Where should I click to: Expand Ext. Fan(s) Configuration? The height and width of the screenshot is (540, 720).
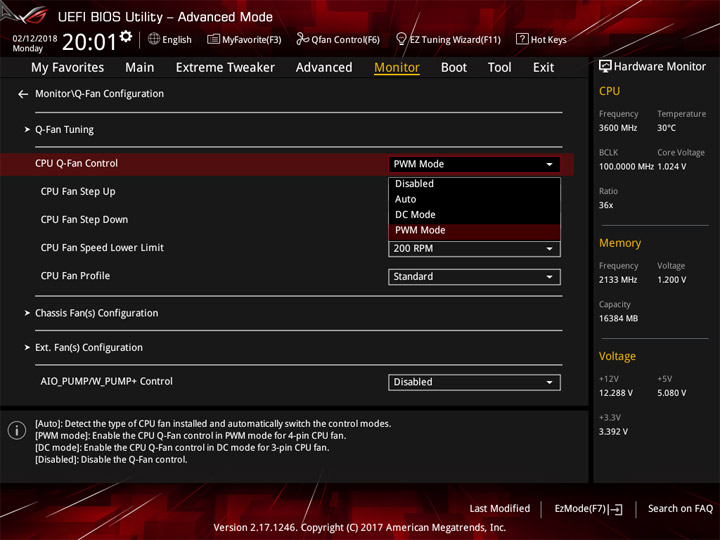[88, 348]
